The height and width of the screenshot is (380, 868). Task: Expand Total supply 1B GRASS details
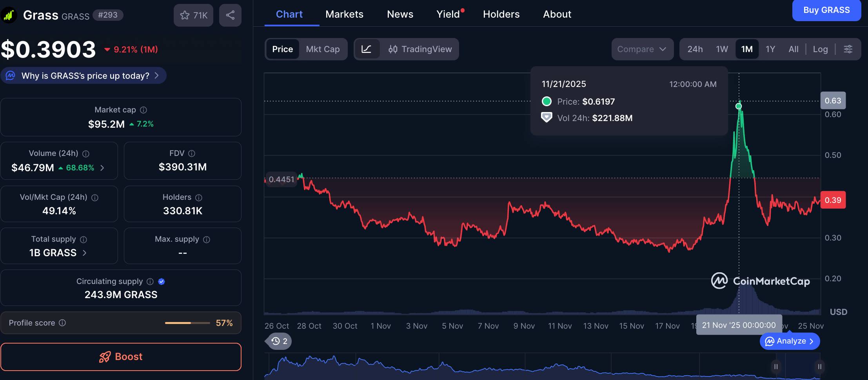(x=85, y=253)
